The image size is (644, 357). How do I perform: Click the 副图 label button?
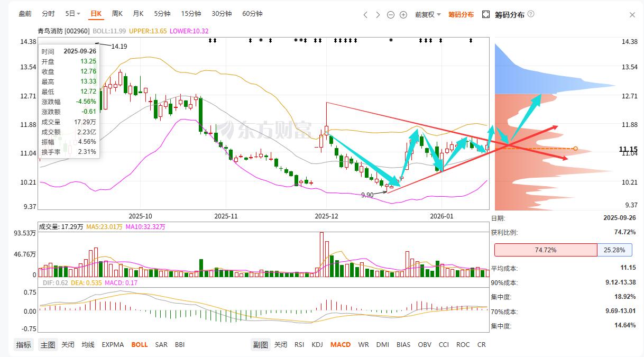coord(261,345)
